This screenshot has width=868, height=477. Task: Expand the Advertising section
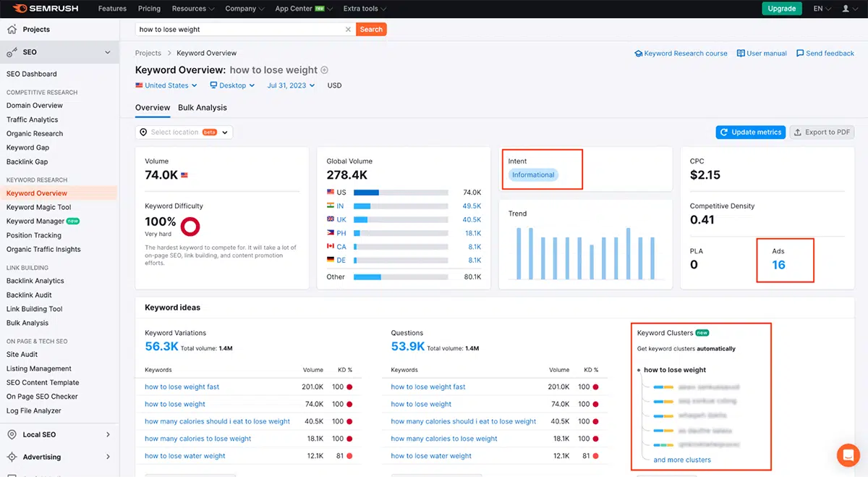108,457
